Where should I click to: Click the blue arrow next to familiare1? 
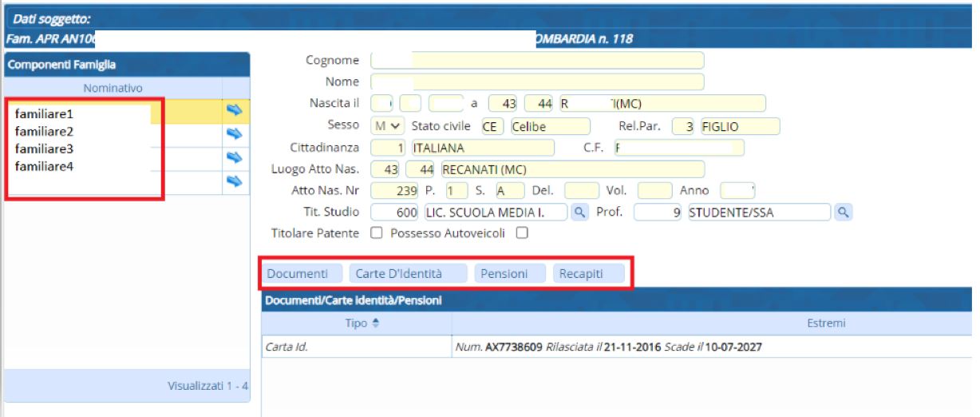click(235, 110)
